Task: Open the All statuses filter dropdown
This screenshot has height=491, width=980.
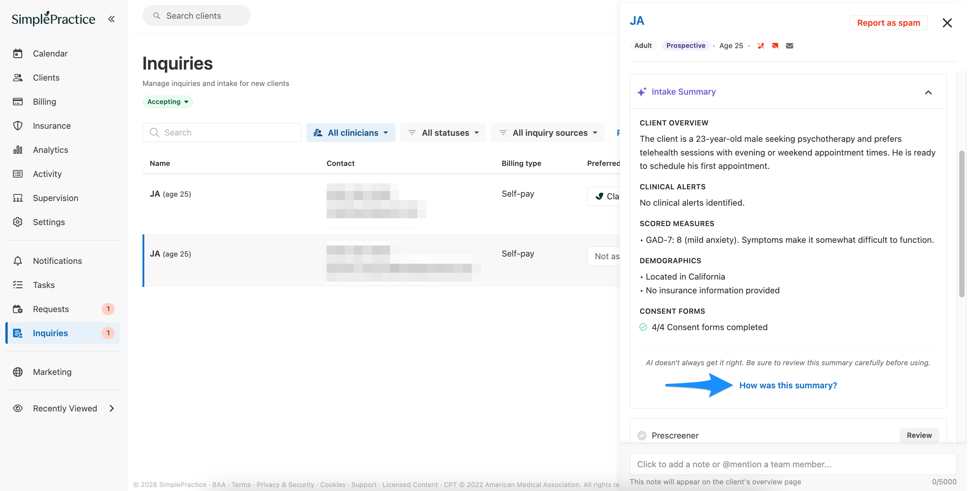Action: coord(443,133)
